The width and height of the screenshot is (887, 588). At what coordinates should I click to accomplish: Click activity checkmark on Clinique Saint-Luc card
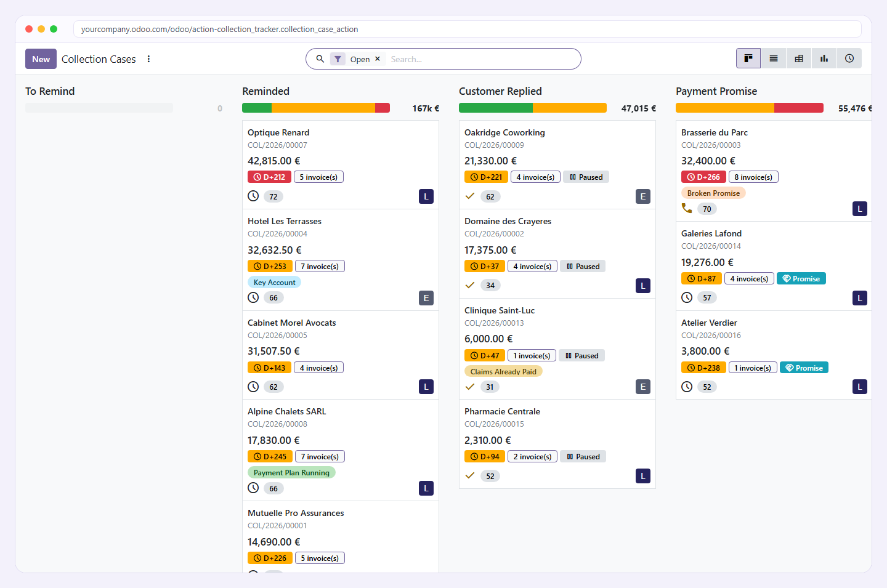point(470,387)
